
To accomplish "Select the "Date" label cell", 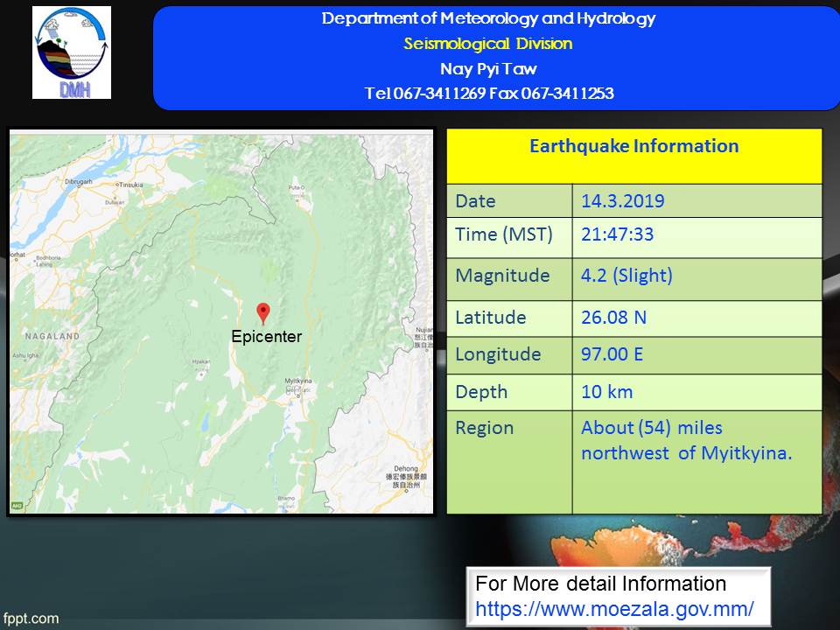I will point(509,201).
